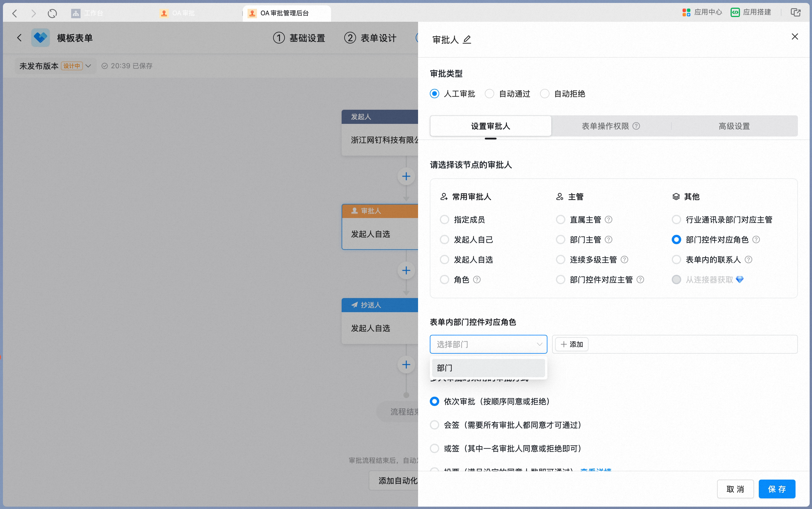812x509 pixels.
Task: Select the 抄送人 flow node card
Action: [x=380, y=321]
